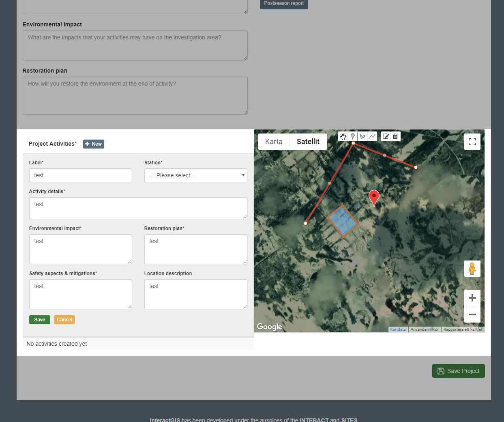Select the polyline drawing tool
504x422 pixels.
pyautogui.click(x=372, y=136)
